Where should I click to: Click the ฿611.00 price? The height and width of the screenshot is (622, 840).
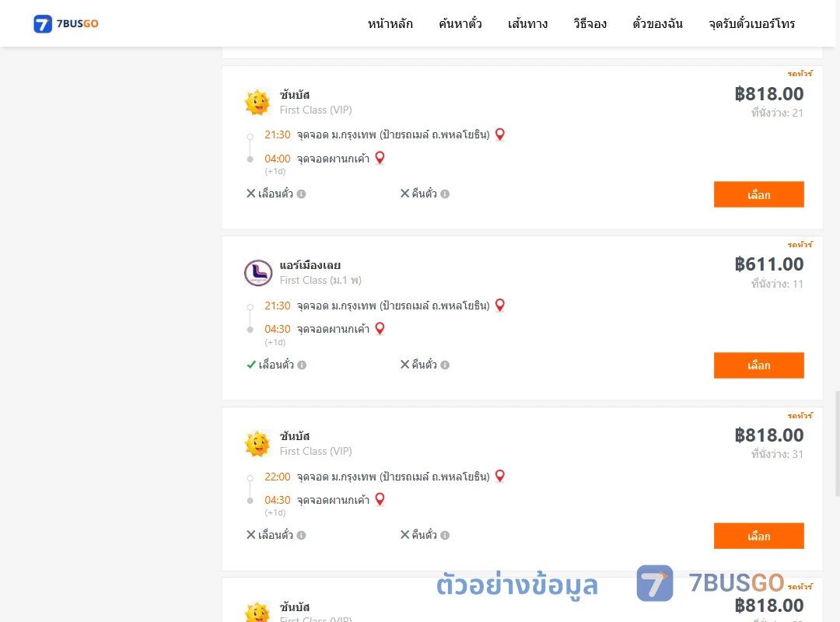[x=768, y=264]
